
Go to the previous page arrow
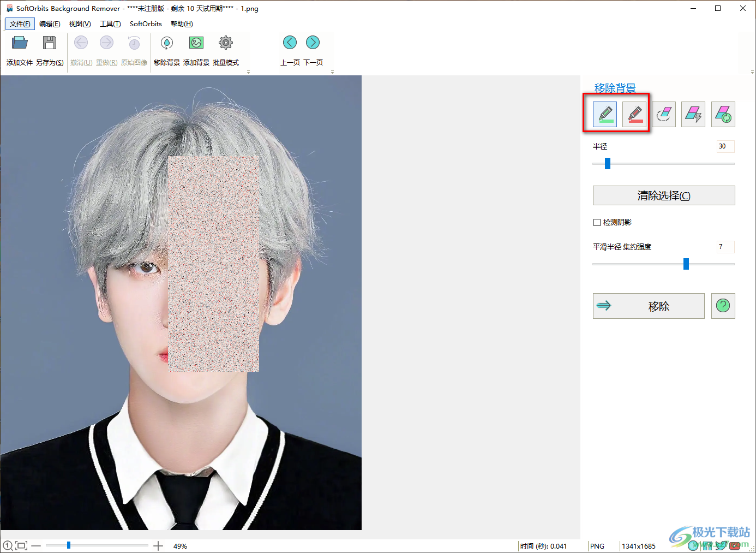tap(290, 43)
